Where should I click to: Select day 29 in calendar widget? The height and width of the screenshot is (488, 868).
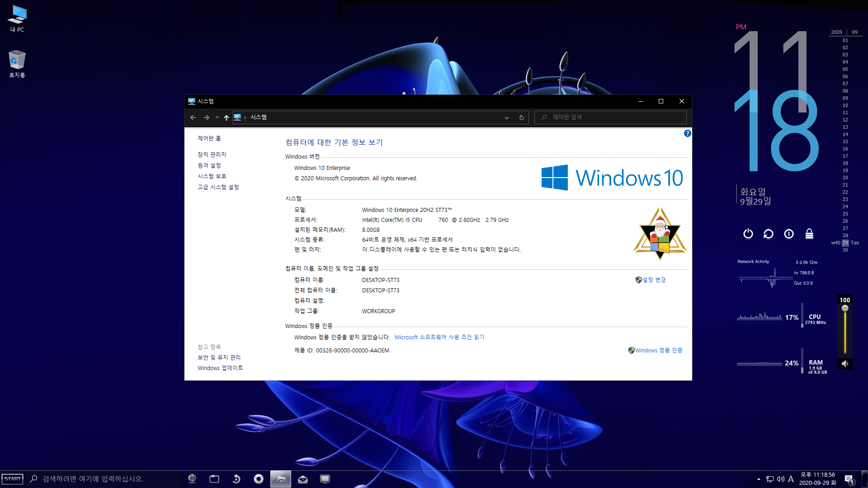[845, 243]
